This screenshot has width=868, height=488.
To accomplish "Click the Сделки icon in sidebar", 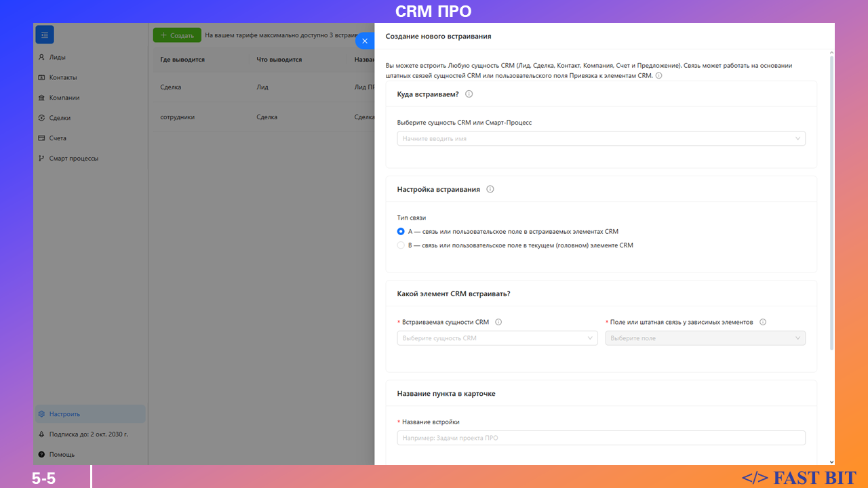I will click(x=41, y=118).
